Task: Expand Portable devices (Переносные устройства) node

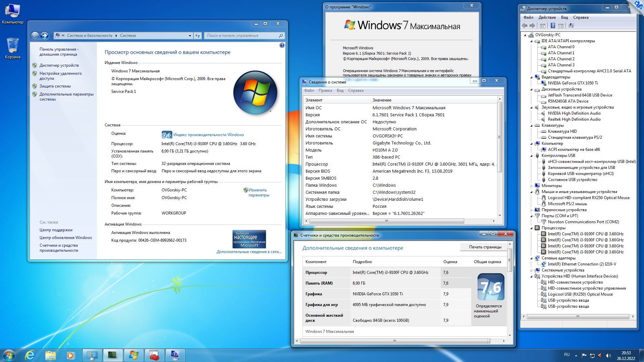Action: coord(531,210)
